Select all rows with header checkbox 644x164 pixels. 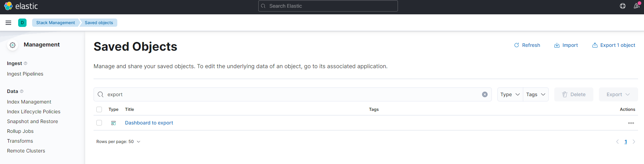[x=99, y=109]
